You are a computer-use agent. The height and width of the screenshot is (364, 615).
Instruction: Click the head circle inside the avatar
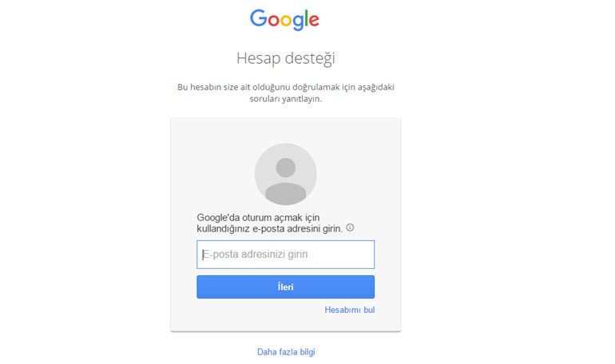click(286, 168)
